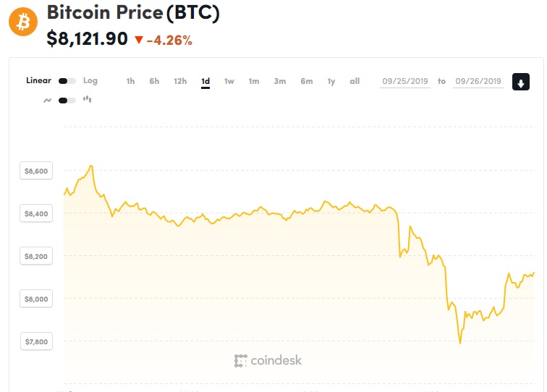Show the 1y price history
The image size is (547, 392).
331,81
